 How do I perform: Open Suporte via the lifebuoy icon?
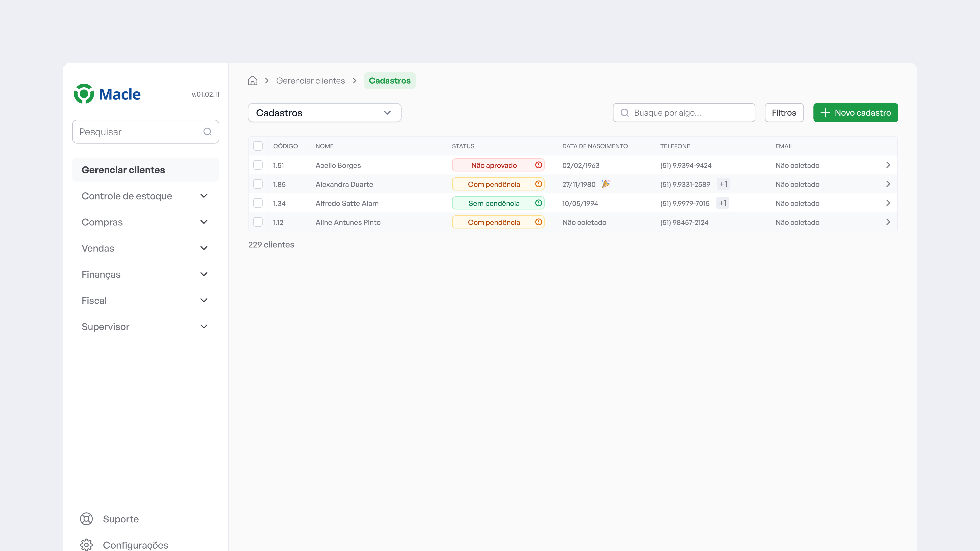coord(86,519)
